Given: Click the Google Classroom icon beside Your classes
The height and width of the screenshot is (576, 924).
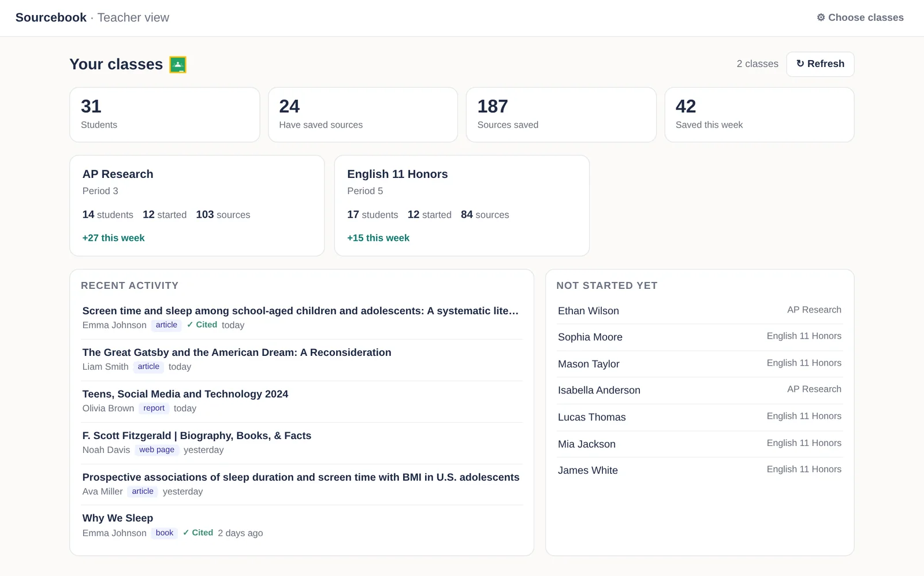Looking at the screenshot, I should pyautogui.click(x=178, y=65).
